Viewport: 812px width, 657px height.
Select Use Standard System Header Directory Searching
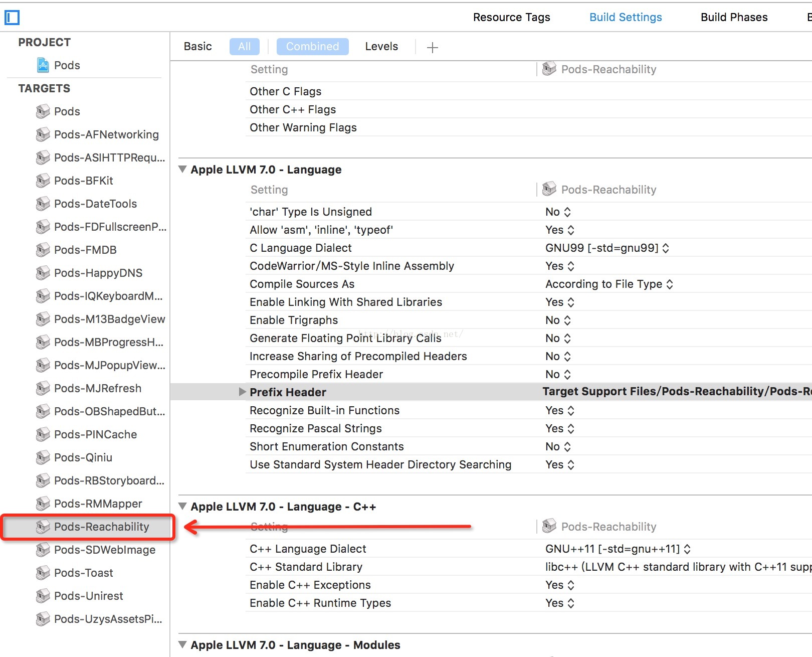[x=380, y=464]
